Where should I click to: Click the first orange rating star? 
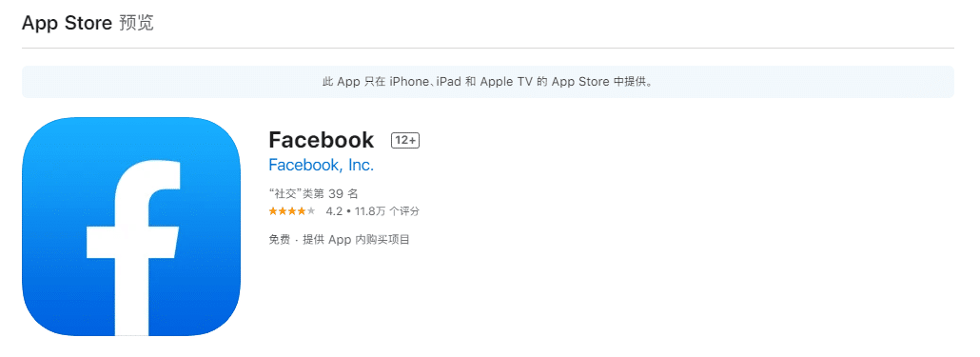point(273,211)
